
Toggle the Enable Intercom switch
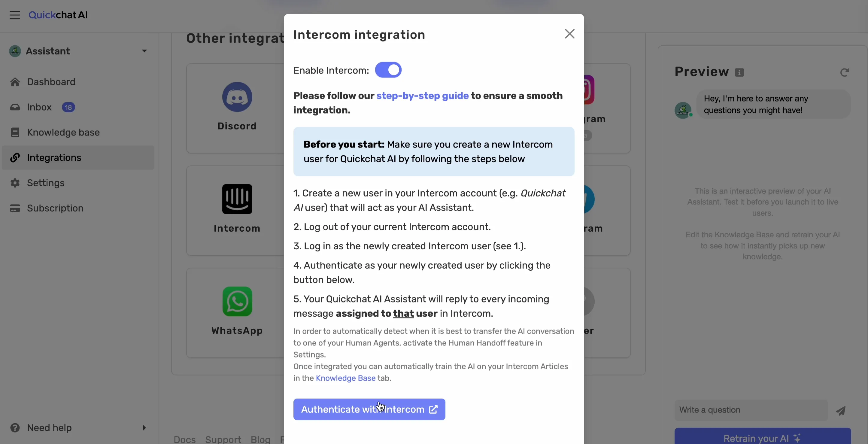pyautogui.click(x=388, y=70)
